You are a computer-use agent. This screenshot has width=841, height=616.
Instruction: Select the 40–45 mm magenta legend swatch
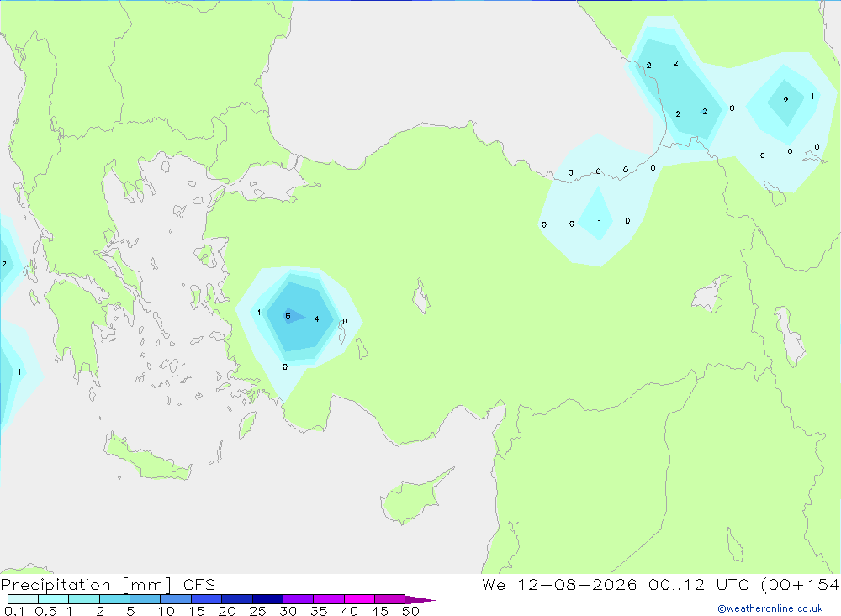(359, 599)
